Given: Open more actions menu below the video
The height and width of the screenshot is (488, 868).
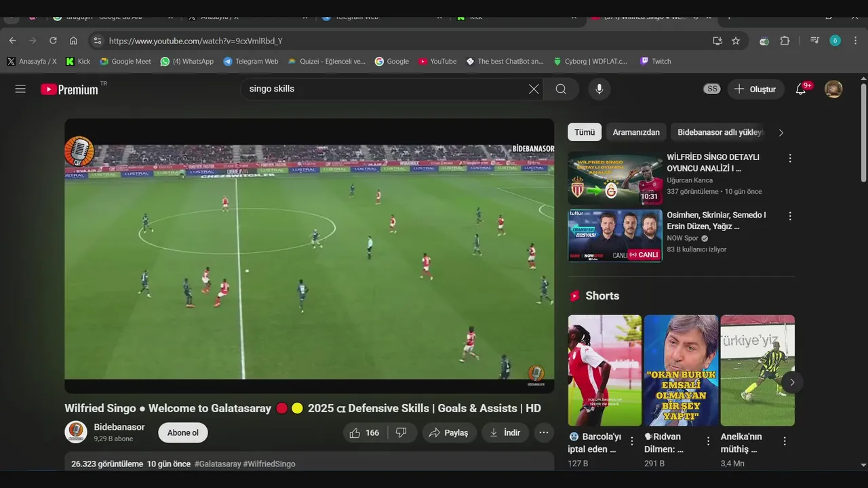Looking at the screenshot, I should tap(544, 432).
